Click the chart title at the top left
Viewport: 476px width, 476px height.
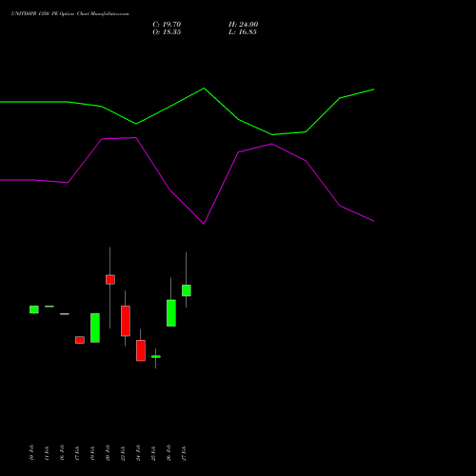pyautogui.click(x=69, y=14)
